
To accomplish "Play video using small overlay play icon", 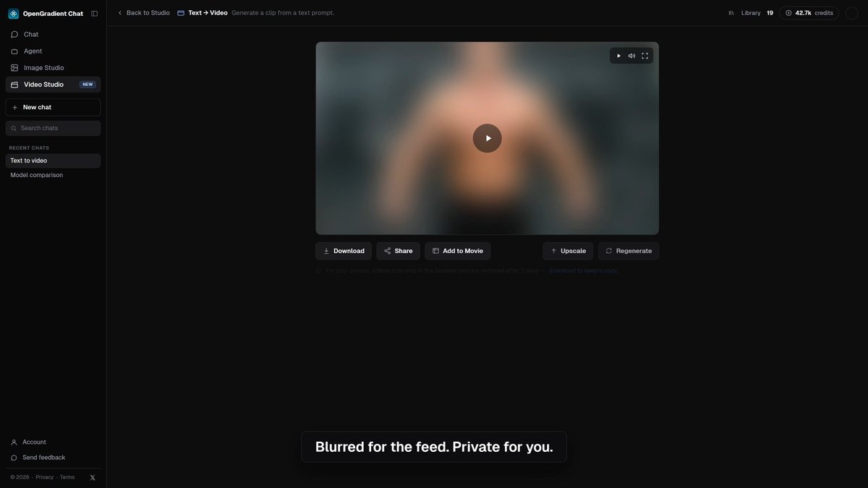I will click(618, 56).
